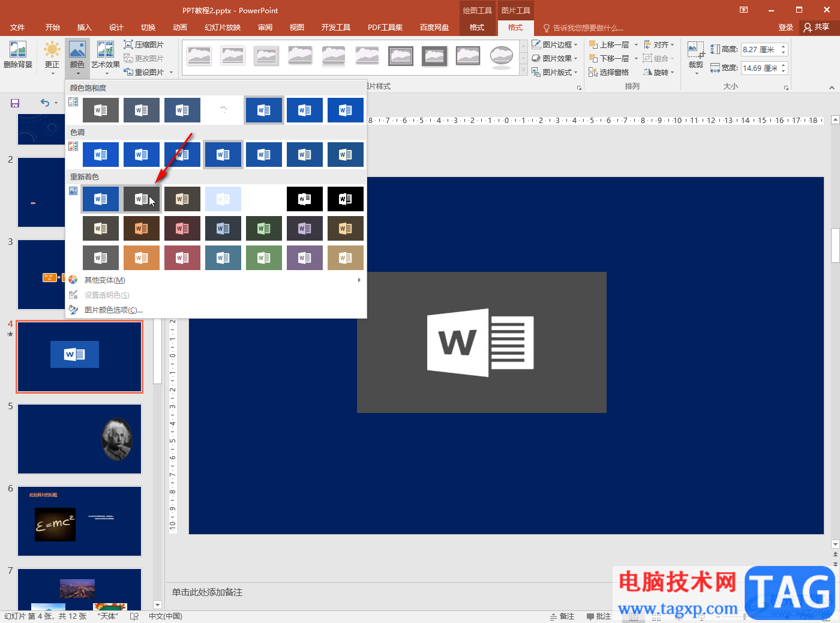Switch to the Slide Show (幻灯片放映) tab
The width and height of the screenshot is (840, 623).
pyautogui.click(x=223, y=28)
